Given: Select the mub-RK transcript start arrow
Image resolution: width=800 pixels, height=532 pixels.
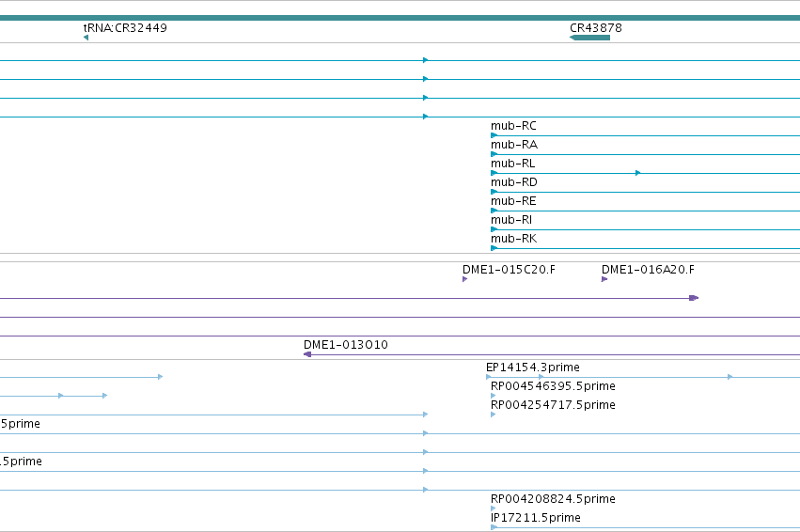Looking at the screenshot, I should click(494, 249).
